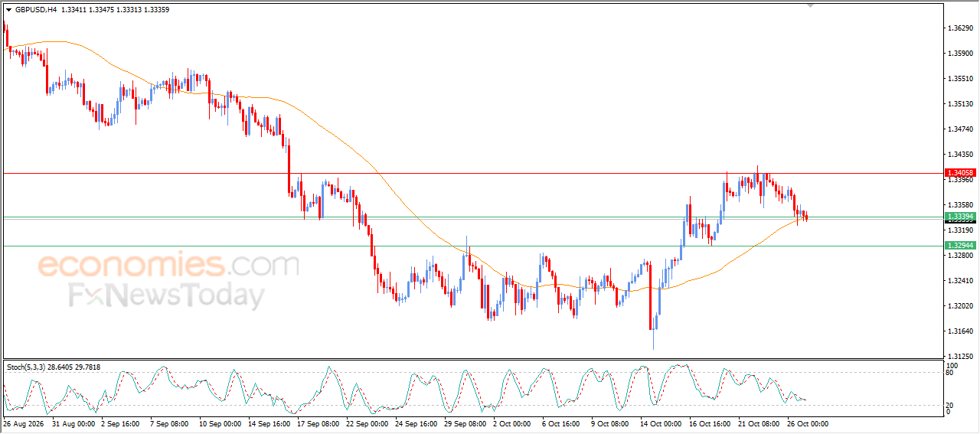Select the orange horizontal support line
Screen dimensions: 980x434
[472, 246]
